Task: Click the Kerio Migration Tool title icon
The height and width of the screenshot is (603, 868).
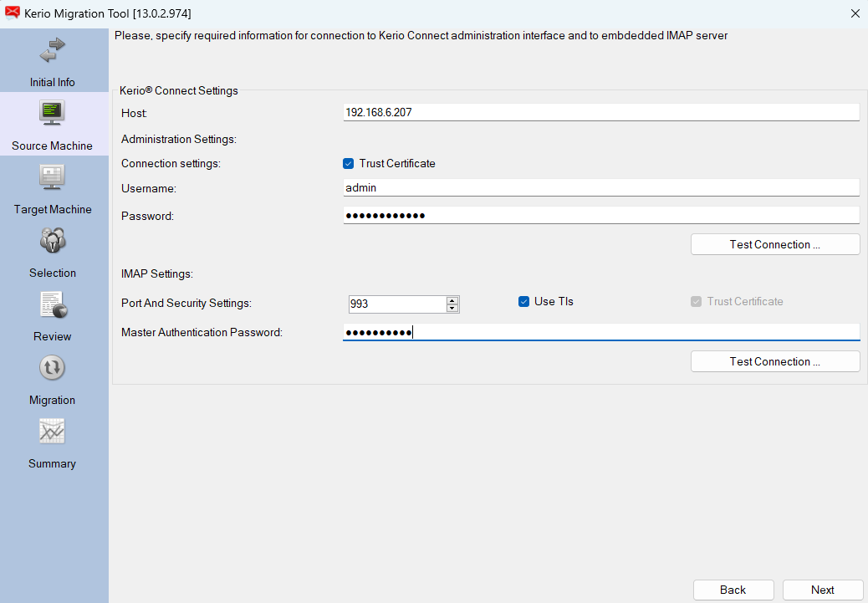Action: [13, 13]
